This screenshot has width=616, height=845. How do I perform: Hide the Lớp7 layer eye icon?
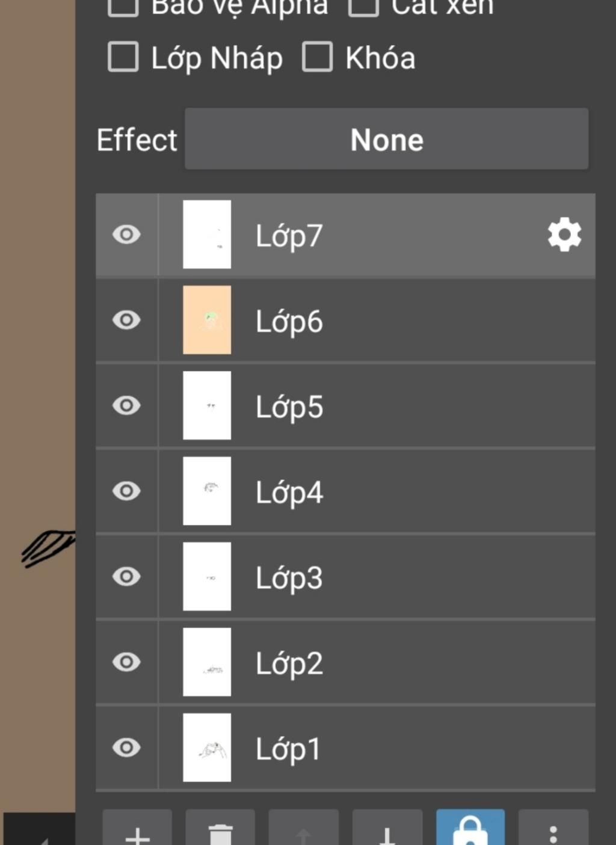point(126,235)
